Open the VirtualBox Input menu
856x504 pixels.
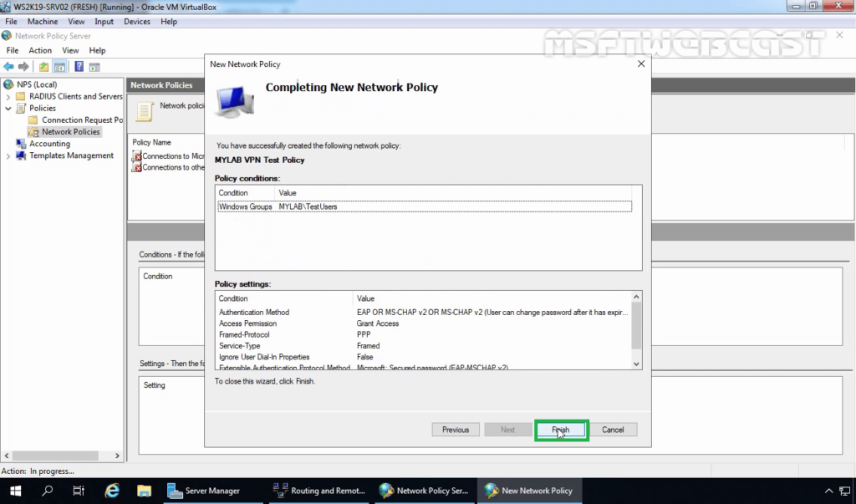click(x=104, y=21)
